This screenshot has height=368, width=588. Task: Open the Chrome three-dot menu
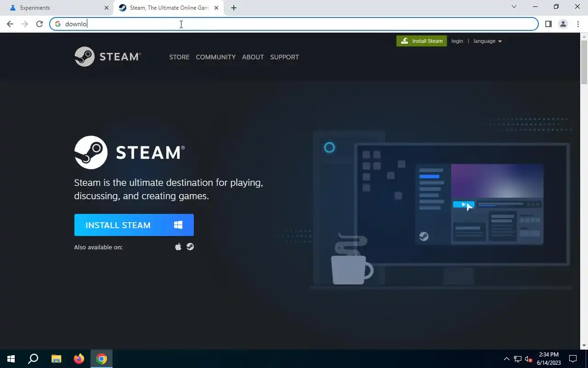click(578, 24)
